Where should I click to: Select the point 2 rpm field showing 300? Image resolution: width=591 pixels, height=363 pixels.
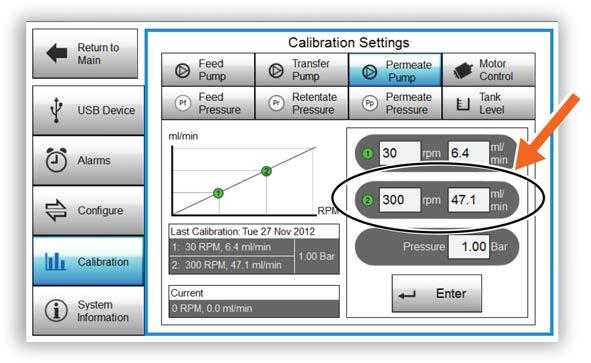(400, 200)
